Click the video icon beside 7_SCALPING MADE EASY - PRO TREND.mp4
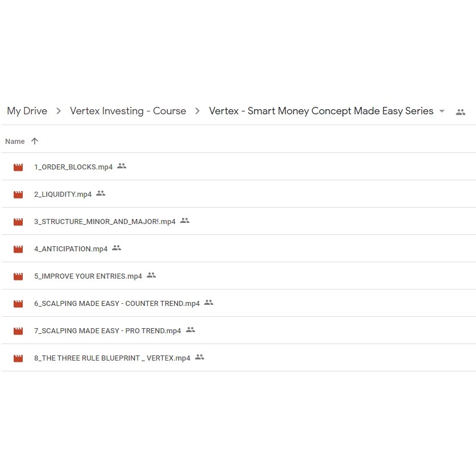Viewport: 476px width, 476px height. (x=18, y=330)
